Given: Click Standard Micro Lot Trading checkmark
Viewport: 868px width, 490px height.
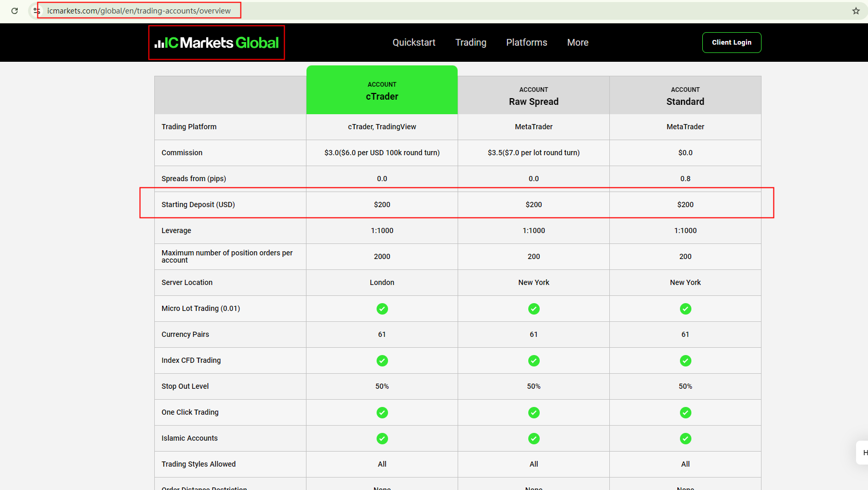Looking at the screenshot, I should click(x=685, y=309).
